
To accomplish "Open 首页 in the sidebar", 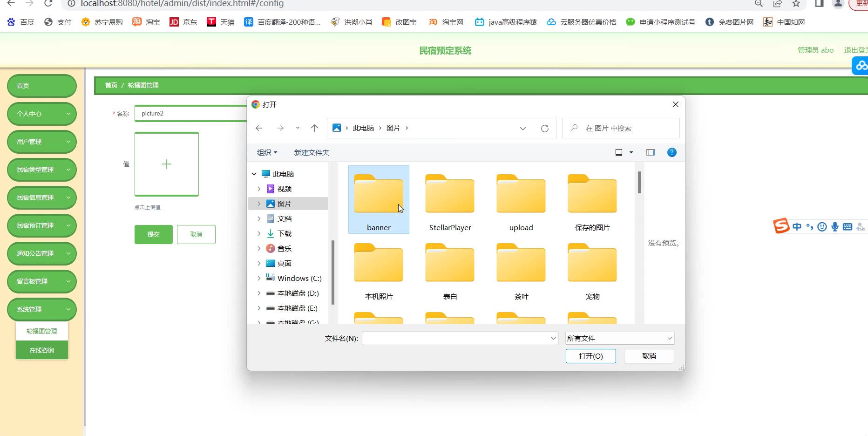I will pyautogui.click(x=42, y=86).
